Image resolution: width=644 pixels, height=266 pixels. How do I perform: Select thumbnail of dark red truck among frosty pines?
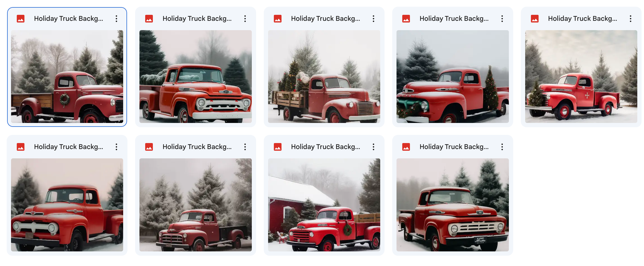click(x=195, y=205)
